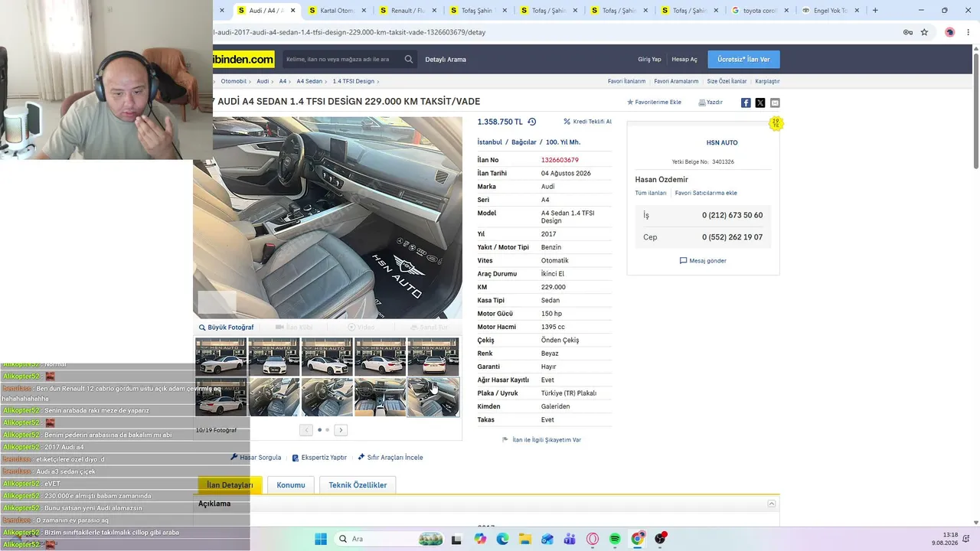The height and width of the screenshot is (551, 980).
Task: Click the A4 Sedan breadcrumb
Action: [x=309, y=81]
